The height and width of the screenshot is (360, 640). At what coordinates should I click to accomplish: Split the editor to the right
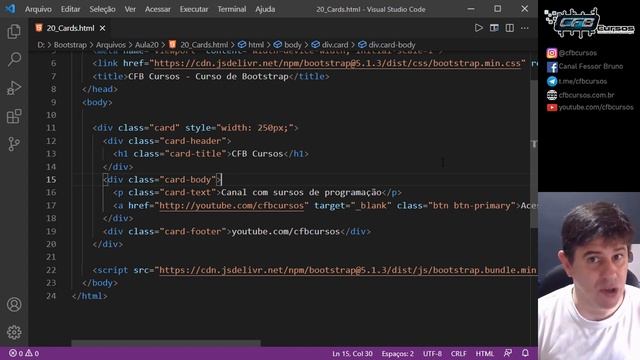pyautogui.click(x=509, y=28)
